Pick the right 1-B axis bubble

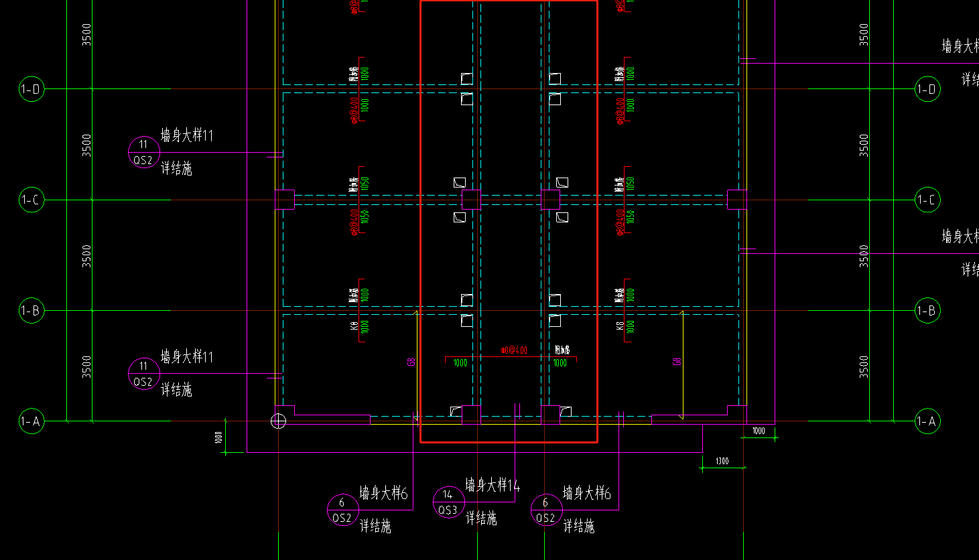(x=927, y=310)
